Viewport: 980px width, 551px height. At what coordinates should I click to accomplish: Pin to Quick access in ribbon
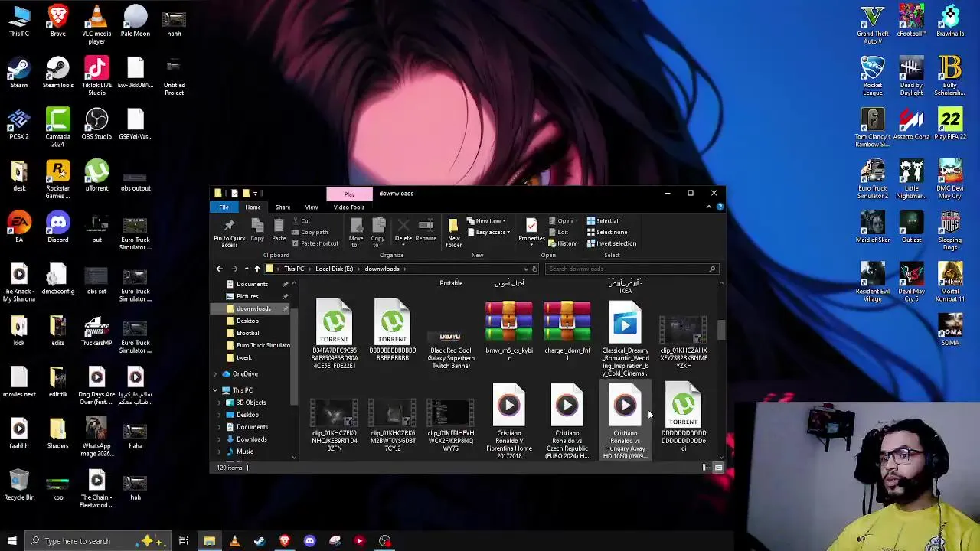229,232
